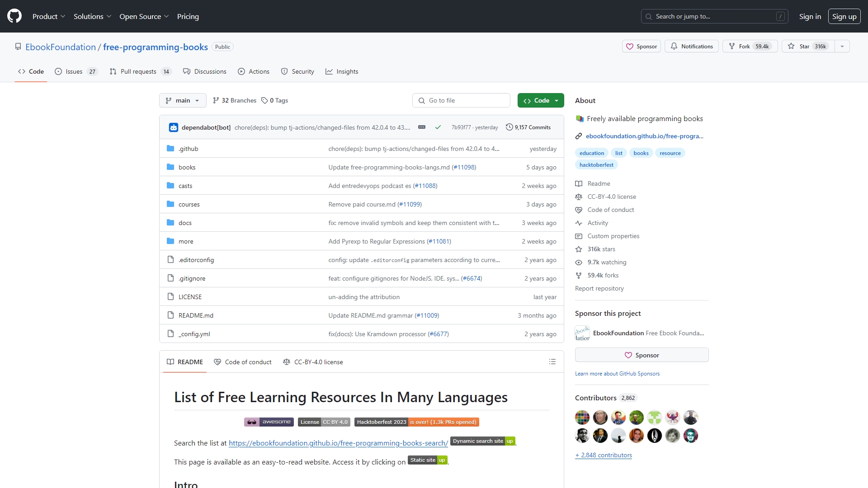Click the Hacktoberfest 2023 badge
Screen dimensions: 868x488
pos(417,422)
